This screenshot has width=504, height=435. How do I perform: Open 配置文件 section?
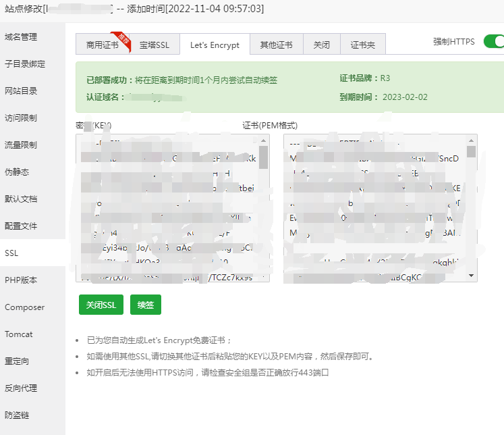pos(21,226)
